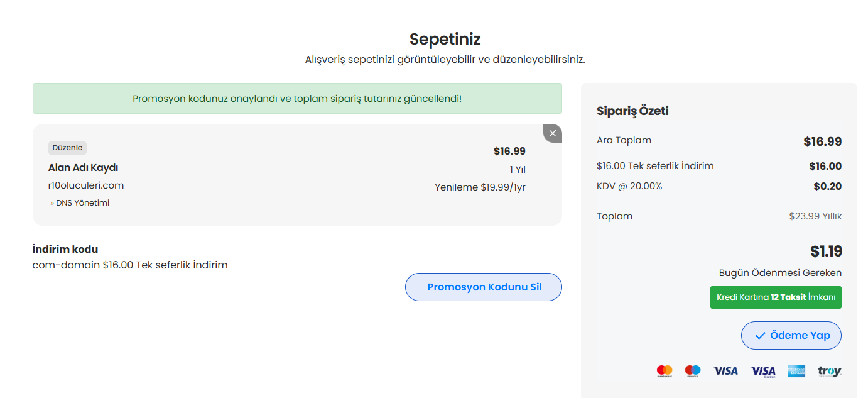Click the plain Visa logo
This screenshot has width=868, height=398.
[725, 371]
